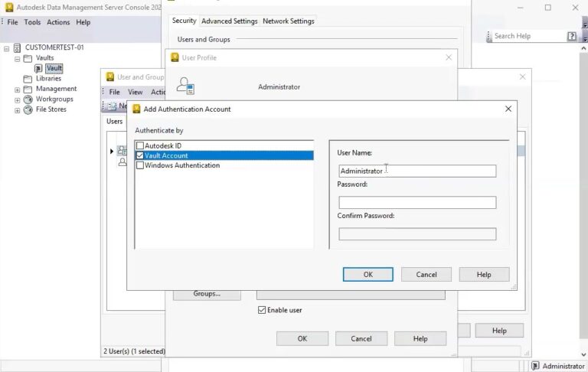
Task: Click the Add Authentication Account title icon
Action: [x=136, y=109]
